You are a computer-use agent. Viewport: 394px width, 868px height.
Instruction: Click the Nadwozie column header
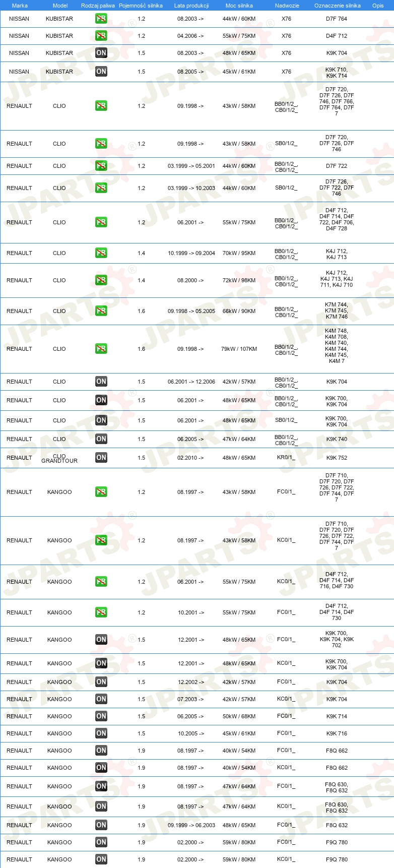tap(287, 6)
